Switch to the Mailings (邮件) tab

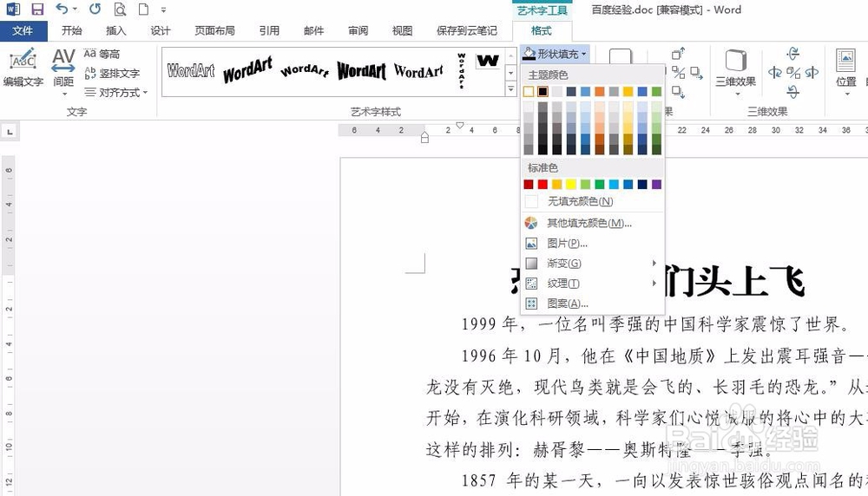coord(313,30)
